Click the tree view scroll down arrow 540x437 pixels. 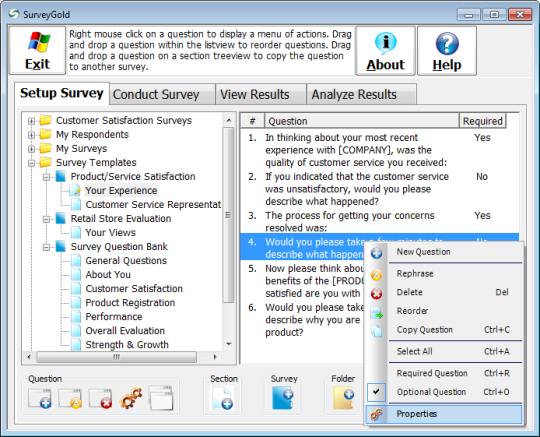pos(229,344)
